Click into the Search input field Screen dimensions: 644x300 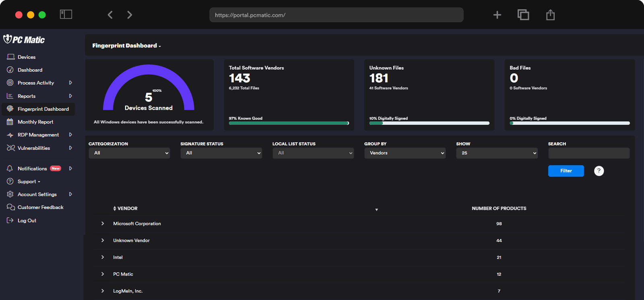[x=588, y=153]
